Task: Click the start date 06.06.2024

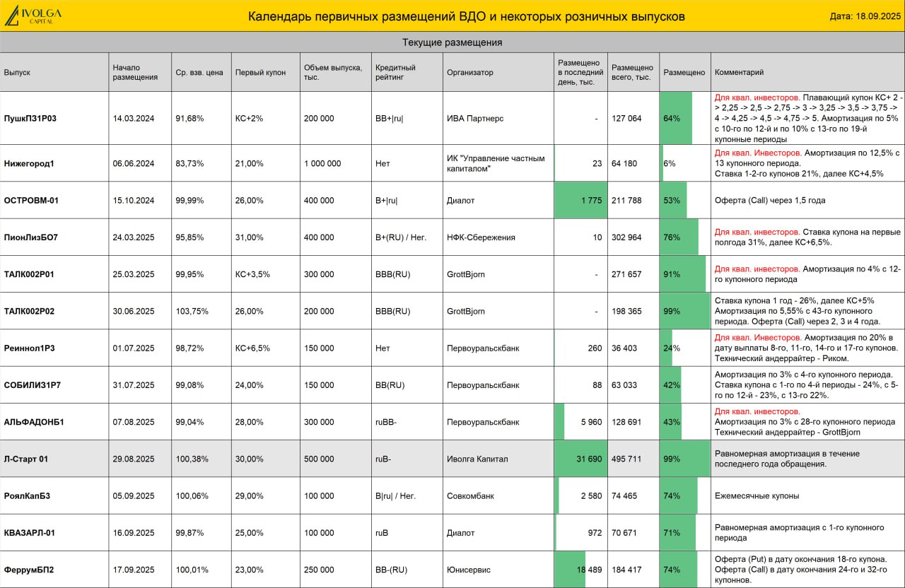Action: tap(134, 163)
